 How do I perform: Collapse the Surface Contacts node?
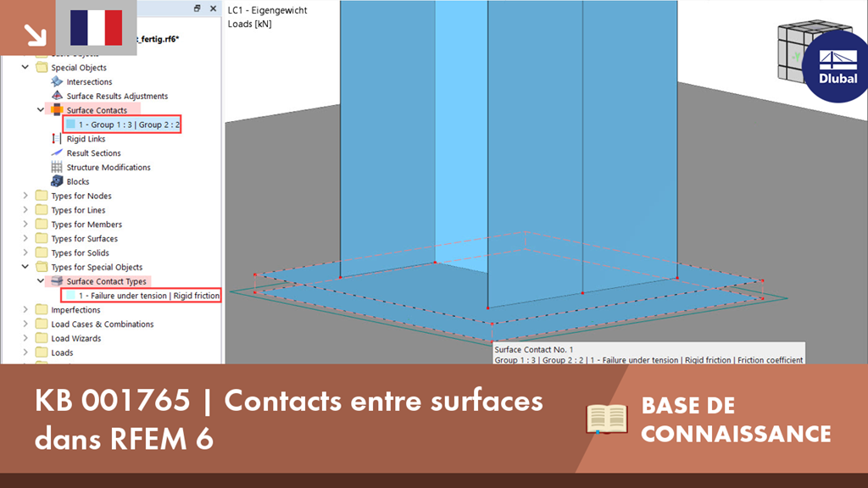[41, 109]
